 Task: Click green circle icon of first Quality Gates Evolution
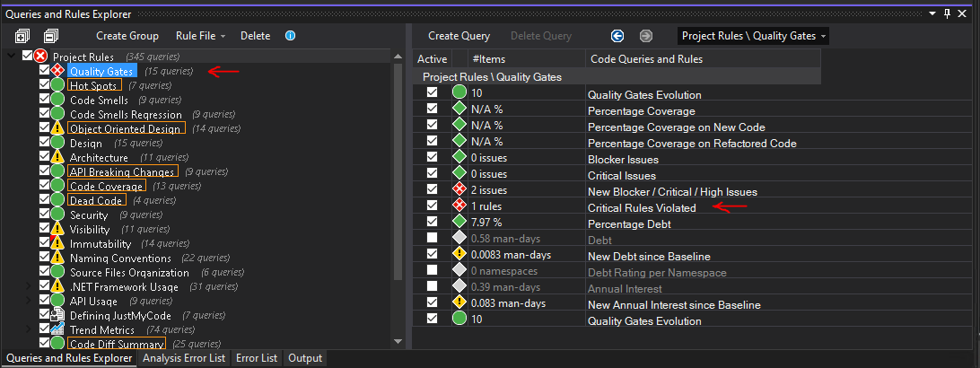point(459,93)
